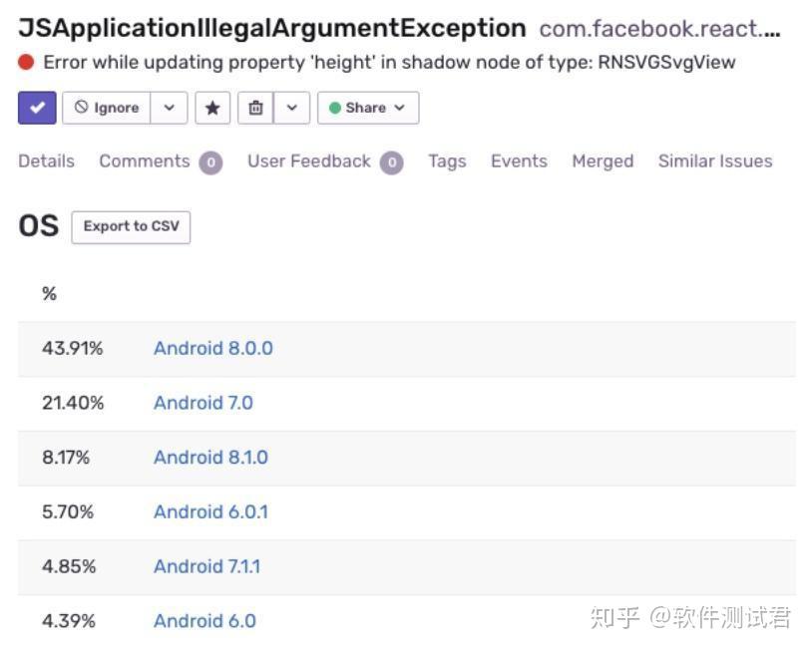Open the Android 8.0.0 OS link
This screenshot has width=812, height=650.
[211, 348]
